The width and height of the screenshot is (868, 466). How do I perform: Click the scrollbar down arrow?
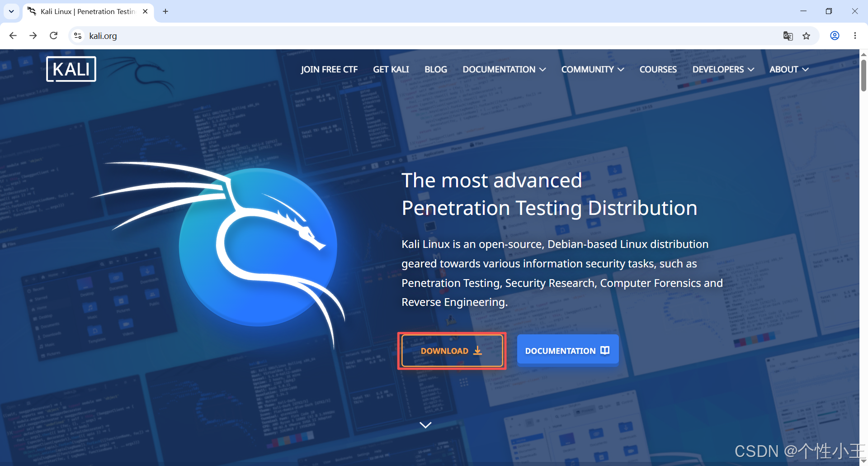click(x=863, y=461)
